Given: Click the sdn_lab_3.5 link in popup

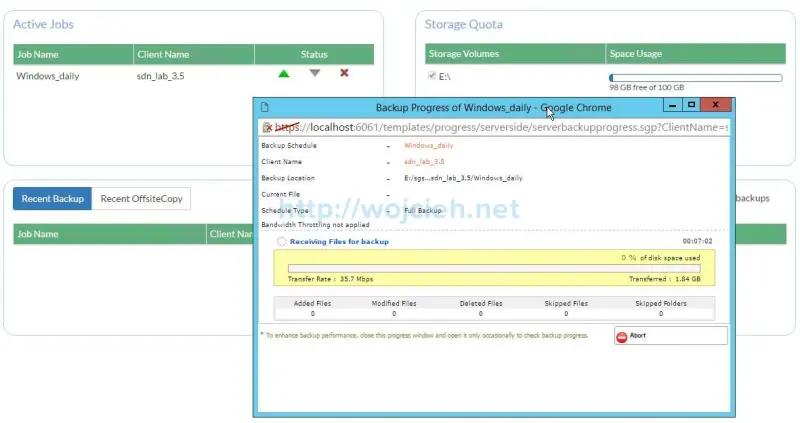Looking at the screenshot, I should (x=424, y=162).
